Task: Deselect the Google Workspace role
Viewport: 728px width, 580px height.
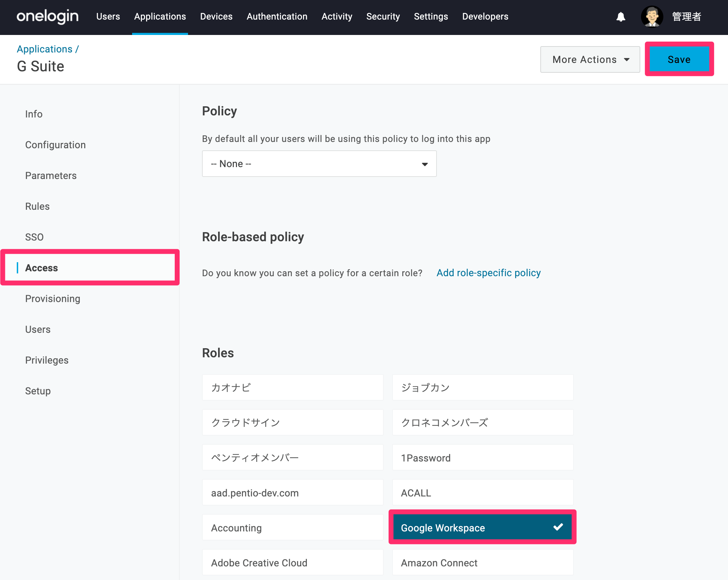Action: (483, 527)
